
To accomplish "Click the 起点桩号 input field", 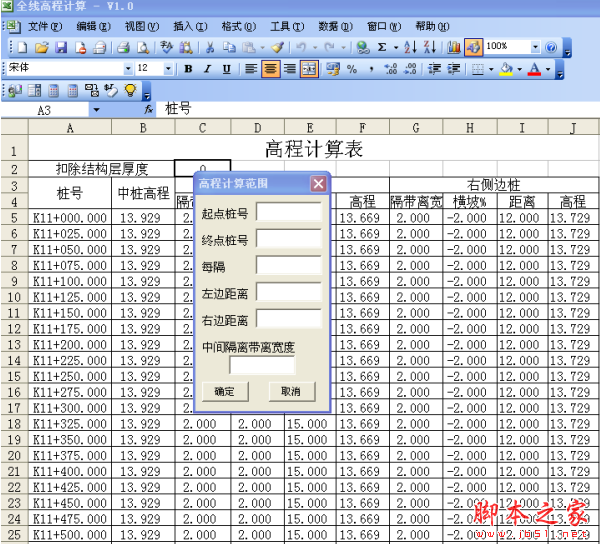I will 289,212.
